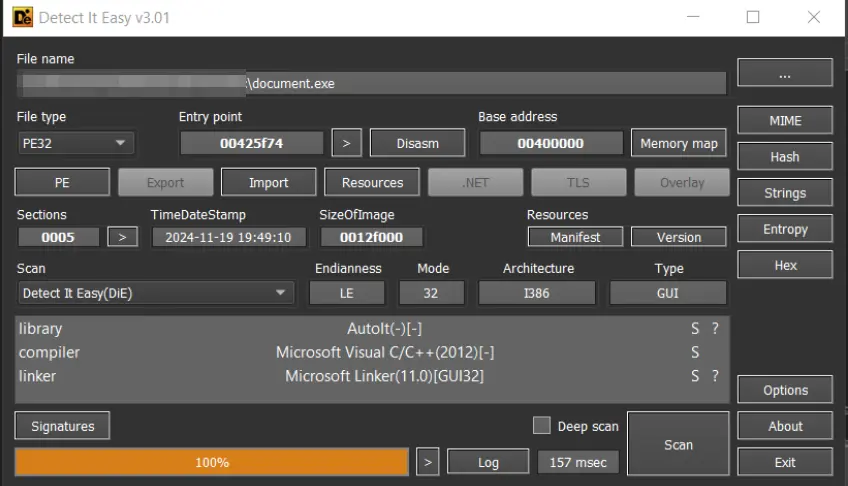This screenshot has width=848, height=486.
Task: Click the S link on the compiler row
Action: (695, 352)
